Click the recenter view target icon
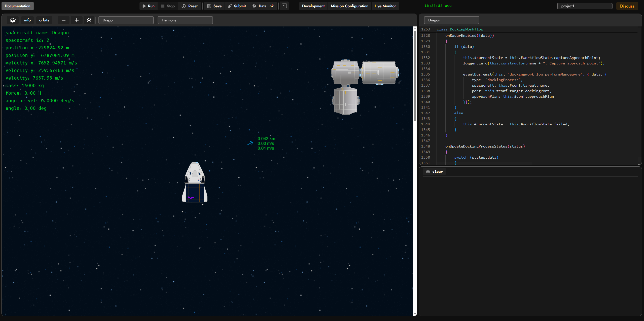Image resolution: width=644 pixels, height=321 pixels. pyautogui.click(x=89, y=20)
